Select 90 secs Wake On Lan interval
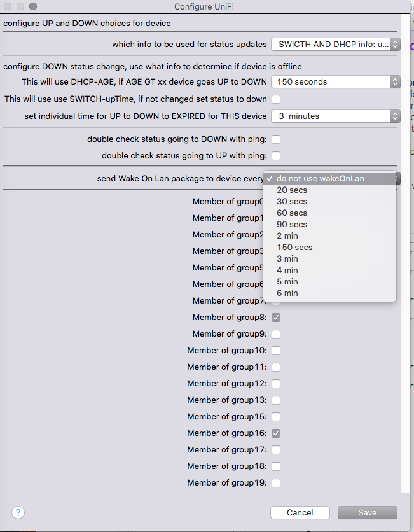The width and height of the screenshot is (414, 532). (329, 224)
